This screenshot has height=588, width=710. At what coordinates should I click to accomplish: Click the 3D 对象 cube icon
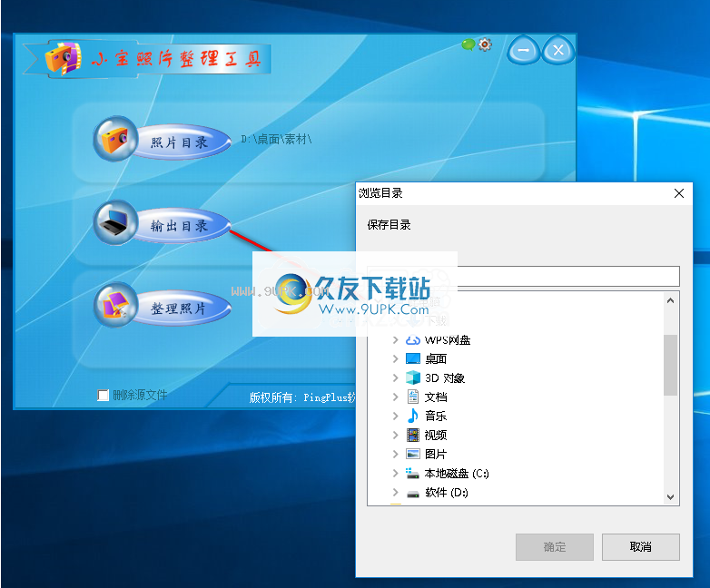[x=413, y=378]
